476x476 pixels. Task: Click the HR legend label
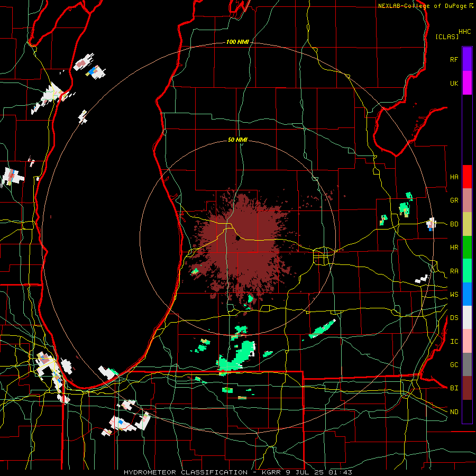click(x=454, y=248)
